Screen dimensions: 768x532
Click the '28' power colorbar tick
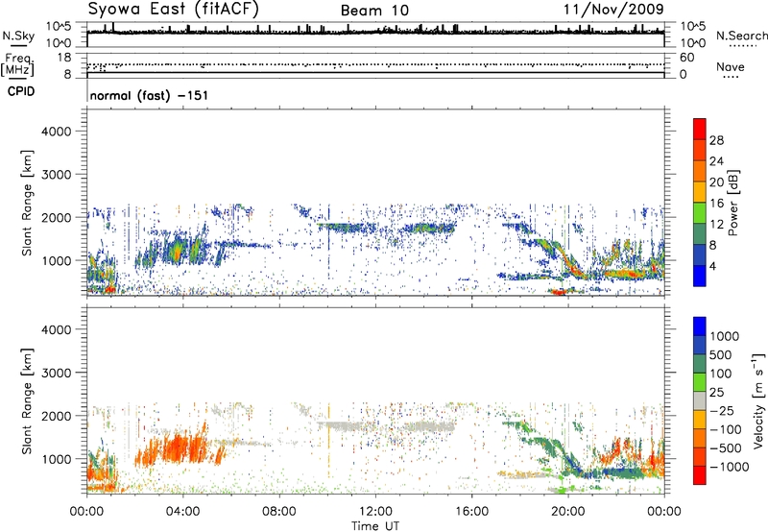tap(716, 140)
